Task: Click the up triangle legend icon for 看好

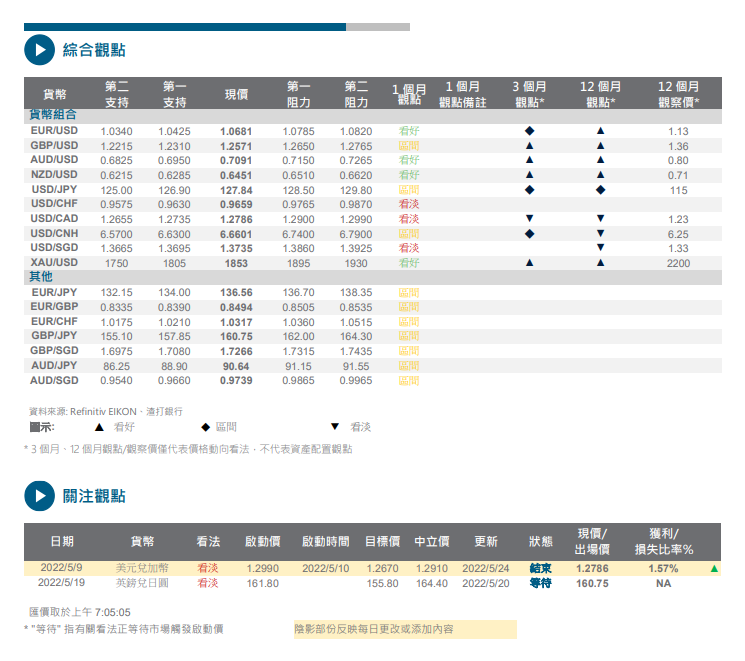Action: [98, 427]
